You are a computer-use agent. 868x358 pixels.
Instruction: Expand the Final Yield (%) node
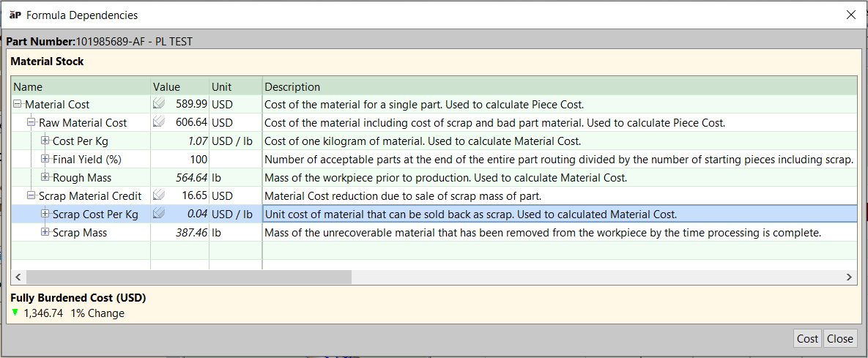(45, 159)
